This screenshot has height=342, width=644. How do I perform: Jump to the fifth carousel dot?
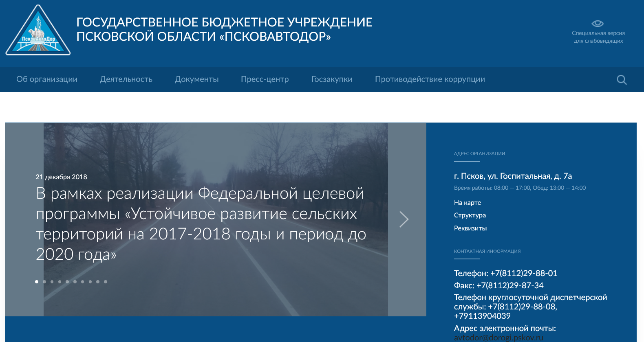click(x=67, y=282)
